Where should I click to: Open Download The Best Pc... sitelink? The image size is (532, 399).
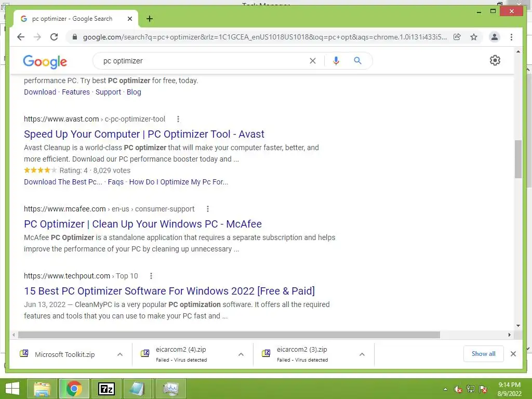[x=63, y=182]
